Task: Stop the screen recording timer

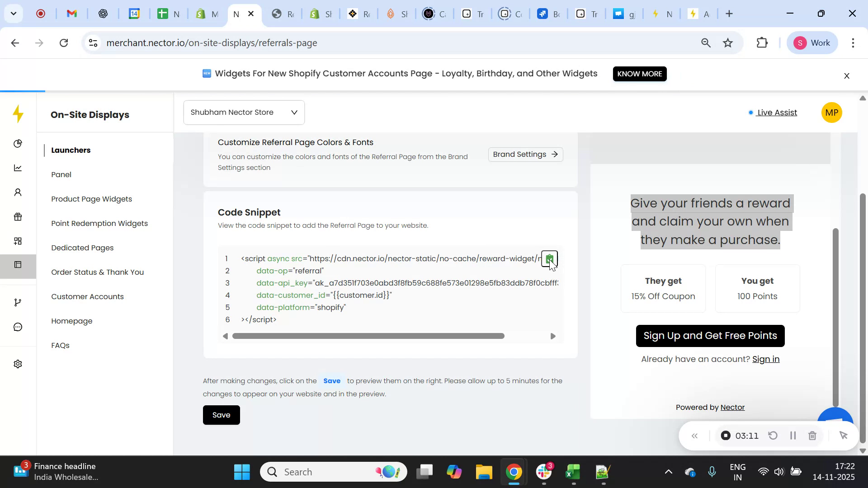Action: pyautogui.click(x=726, y=435)
